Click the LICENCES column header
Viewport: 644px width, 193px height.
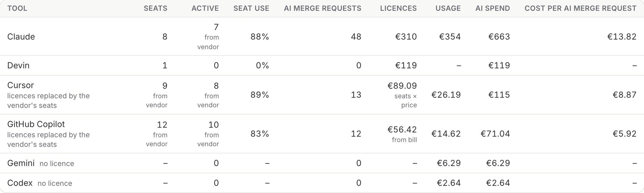click(x=398, y=8)
